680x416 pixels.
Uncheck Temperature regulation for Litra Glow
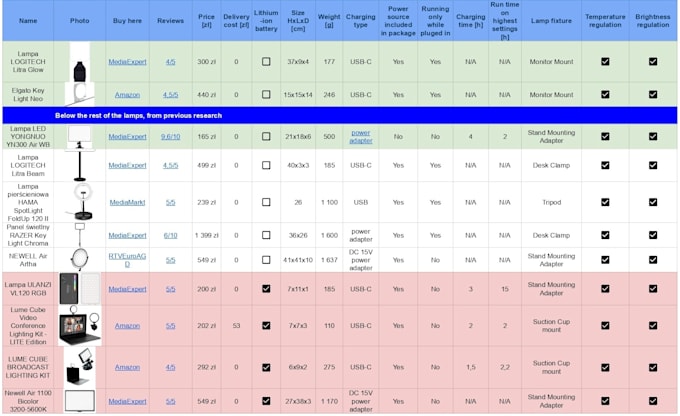pos(605,62)
